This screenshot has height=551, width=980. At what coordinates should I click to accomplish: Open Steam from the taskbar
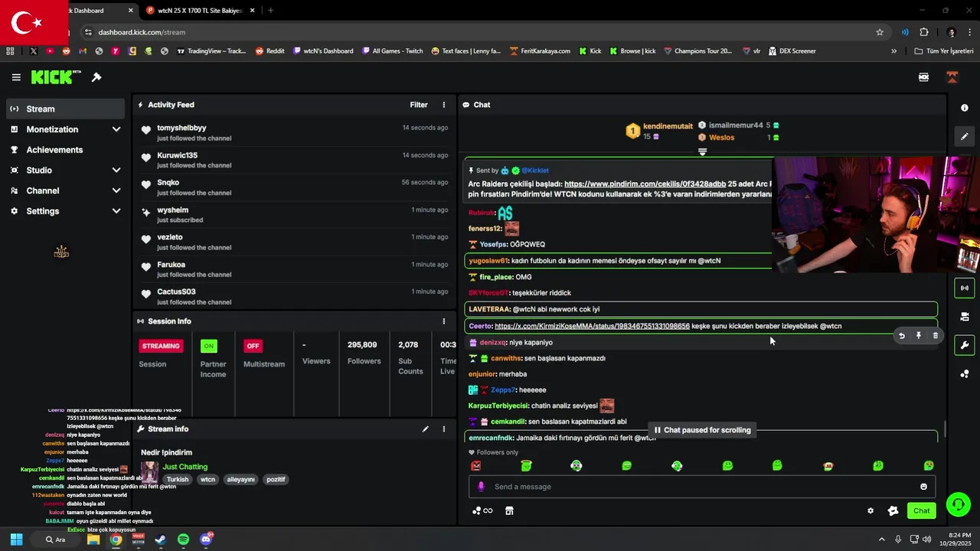coord(161,540)
